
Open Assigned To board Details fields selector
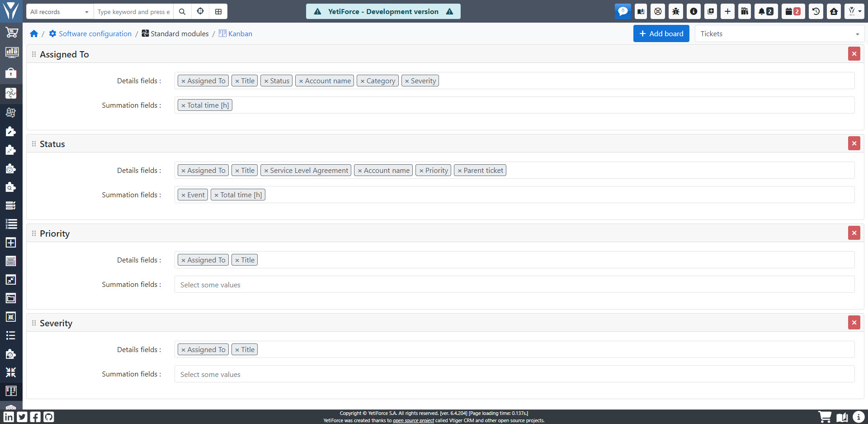click(514, 81)
